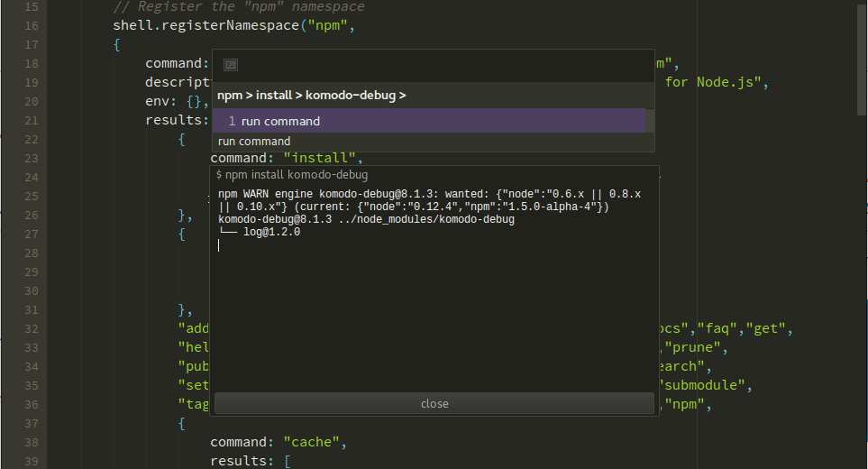Click the "run command" description under the results

254,141
